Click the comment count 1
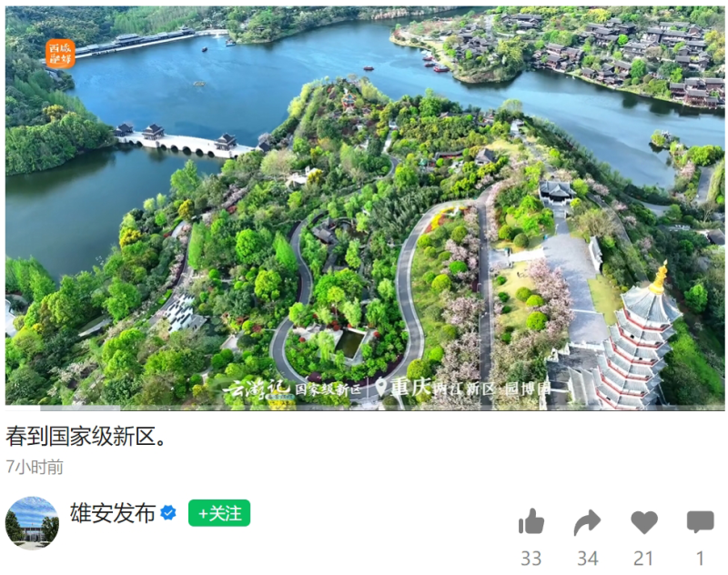 (700, 559)
